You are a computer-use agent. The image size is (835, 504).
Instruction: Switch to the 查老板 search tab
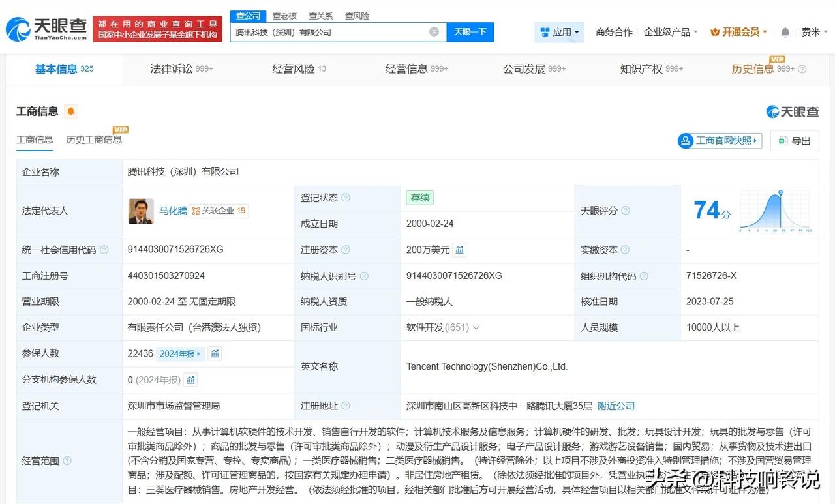pos(284,16)
